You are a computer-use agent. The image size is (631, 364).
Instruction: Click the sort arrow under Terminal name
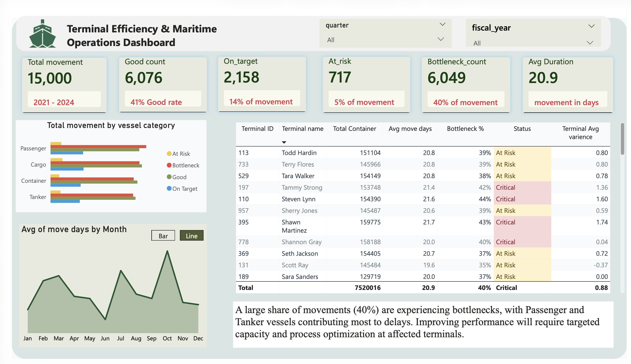pyautogui.click(x=284, y=142)
